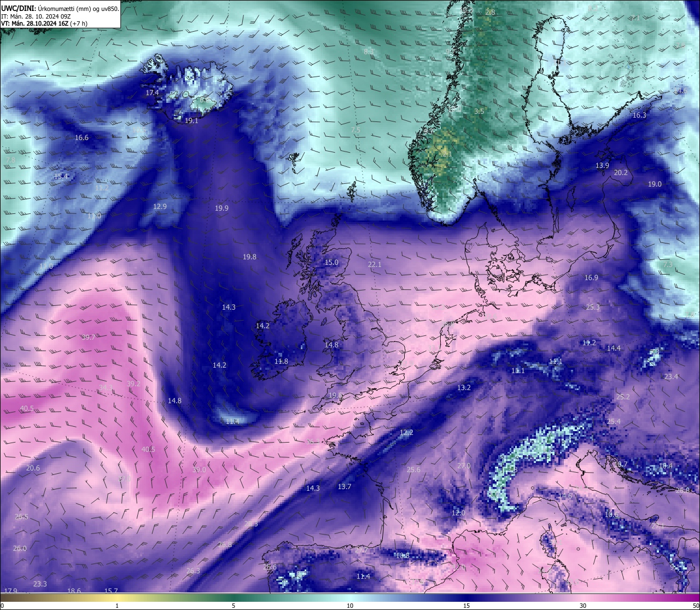Click the 19.0 map value
Image resolution: width=700 pixels, height=610 pixels.
[x=655, y=184]
